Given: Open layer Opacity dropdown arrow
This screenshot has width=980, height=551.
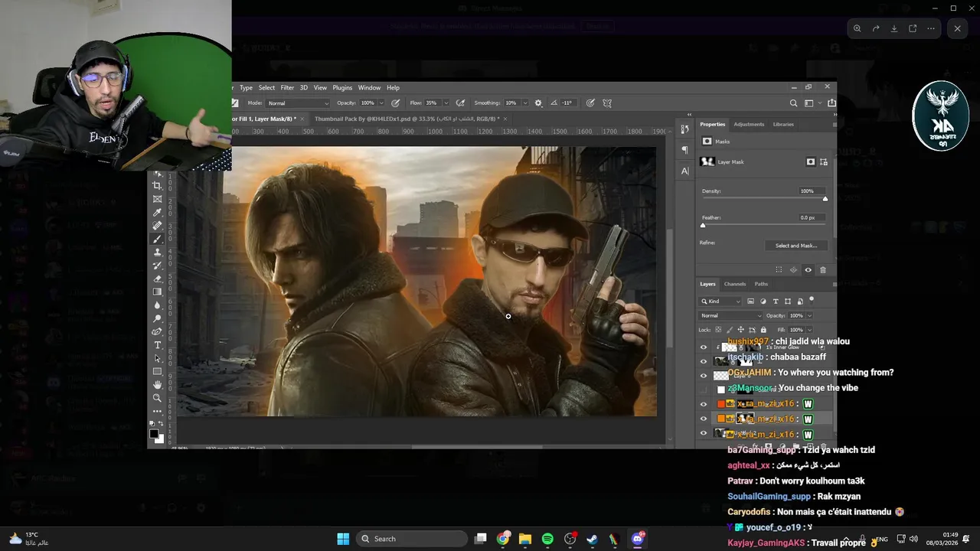Looking at the screenshot, I should (809, 315).
